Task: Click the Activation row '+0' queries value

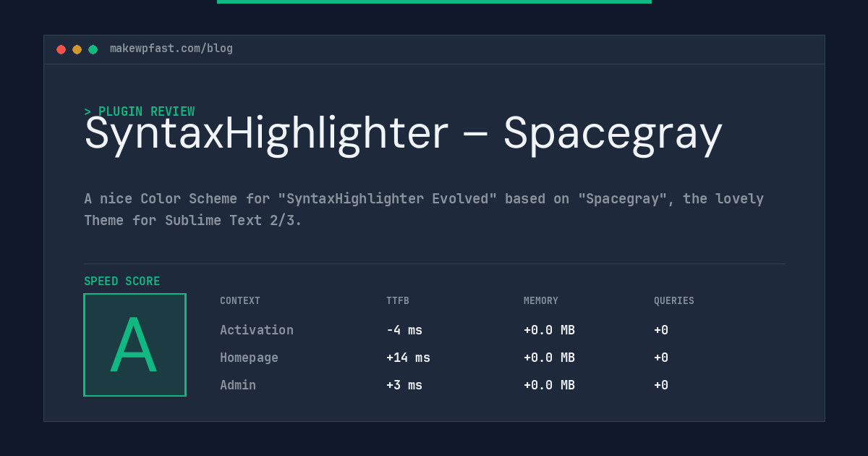Action: click(x=661, y=330)
